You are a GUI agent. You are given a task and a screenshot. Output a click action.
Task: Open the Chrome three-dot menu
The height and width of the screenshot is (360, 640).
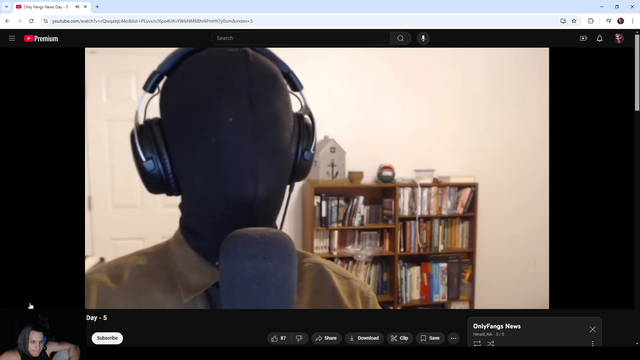(633, 21)
